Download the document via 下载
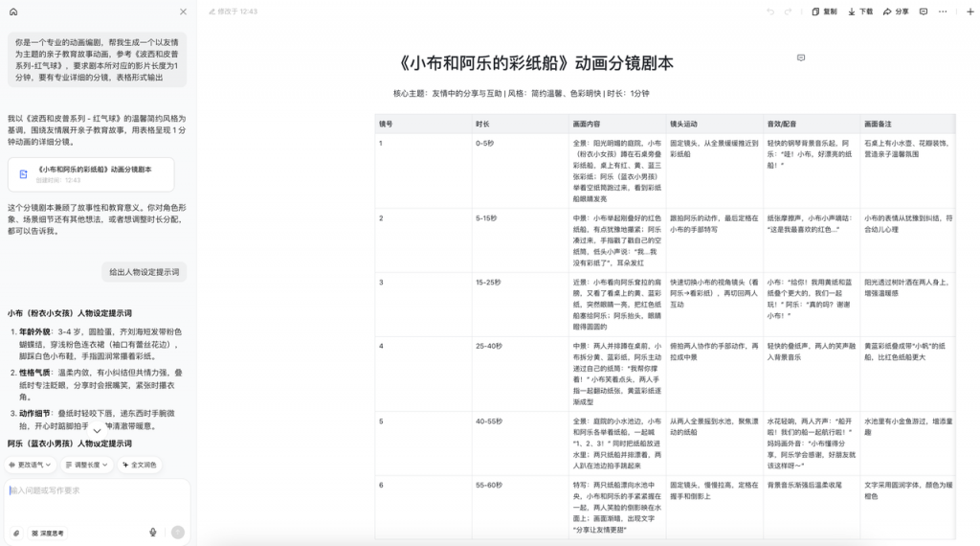The height and width of the screenshot is (546, 980). pos(860,11)
